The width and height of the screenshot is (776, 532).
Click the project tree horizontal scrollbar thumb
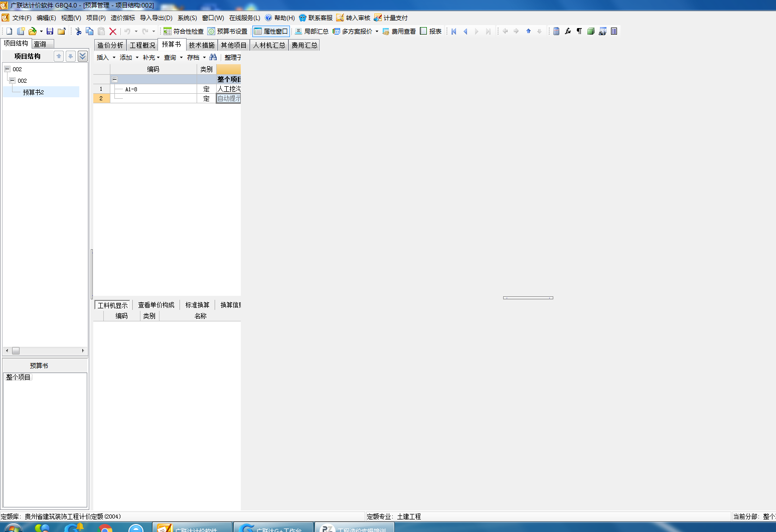(16, 351)
